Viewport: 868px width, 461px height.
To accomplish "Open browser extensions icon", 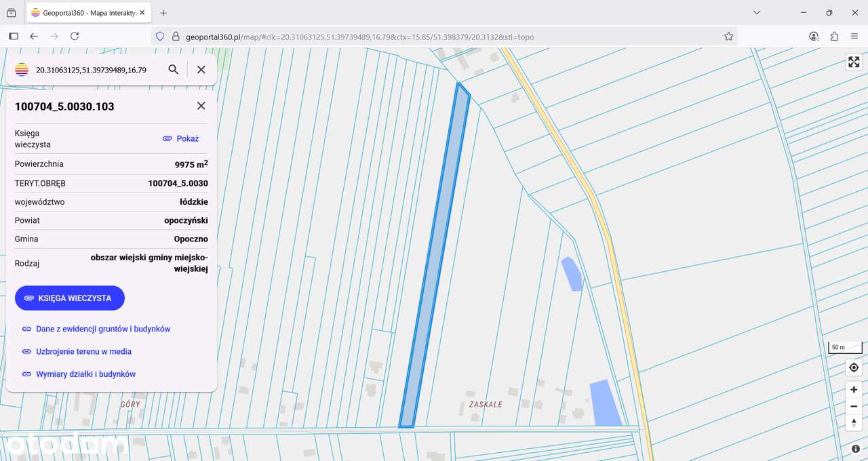I will [x=834, y=37].
